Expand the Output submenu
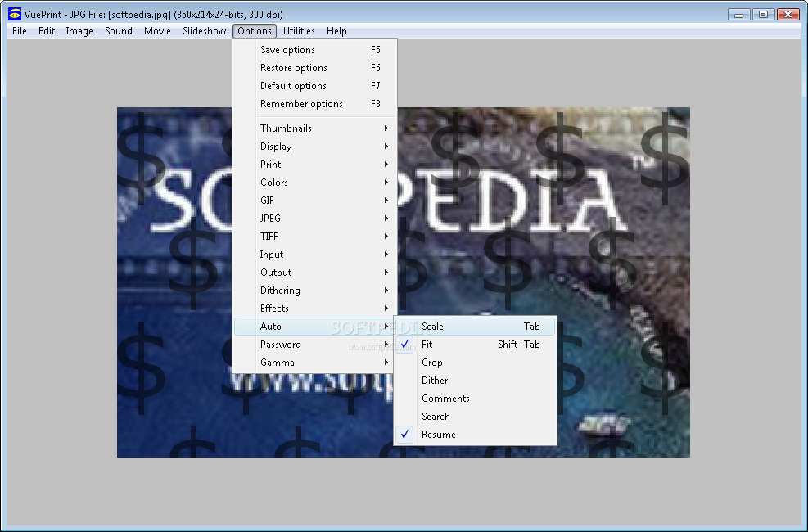The image size is (808, 532). (x=315, y=273)
